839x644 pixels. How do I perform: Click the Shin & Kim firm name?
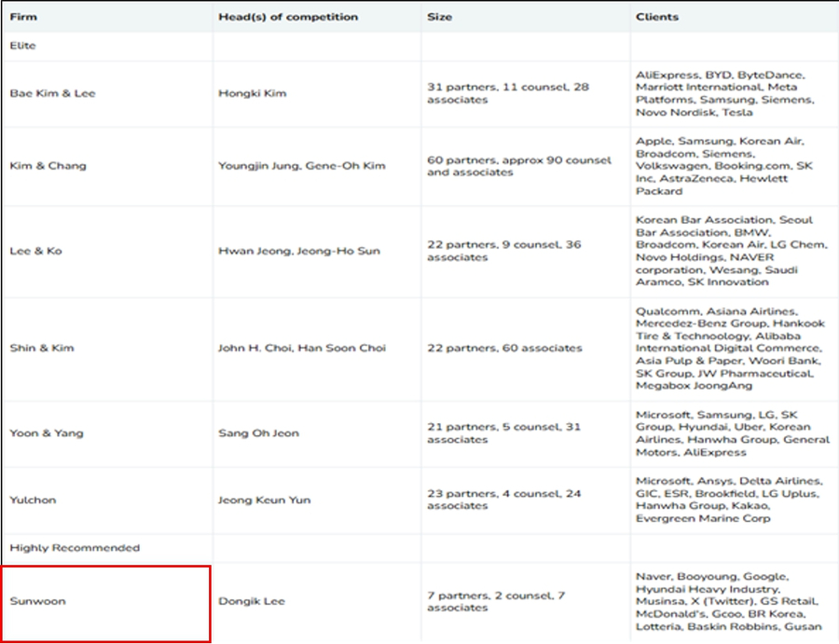[41, 348]
